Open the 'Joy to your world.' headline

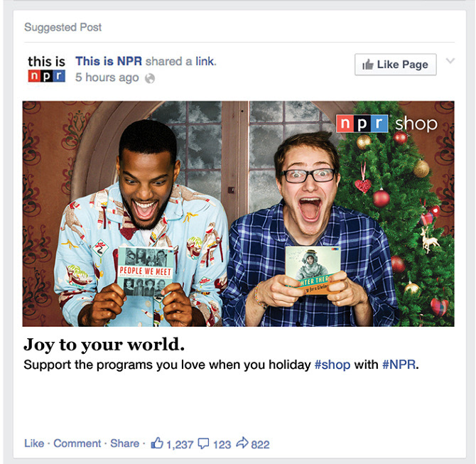coord(104,345)
